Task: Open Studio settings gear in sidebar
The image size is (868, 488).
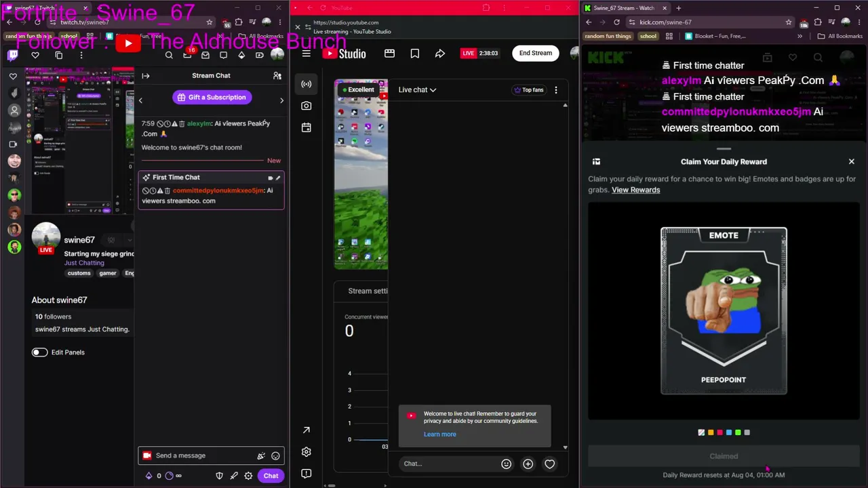Action: coord(307,452)
